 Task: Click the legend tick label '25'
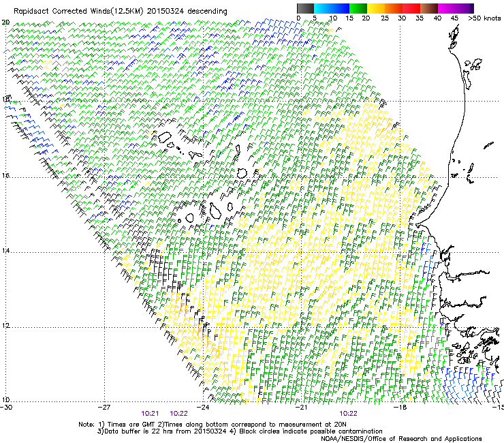tap(385, 18)
